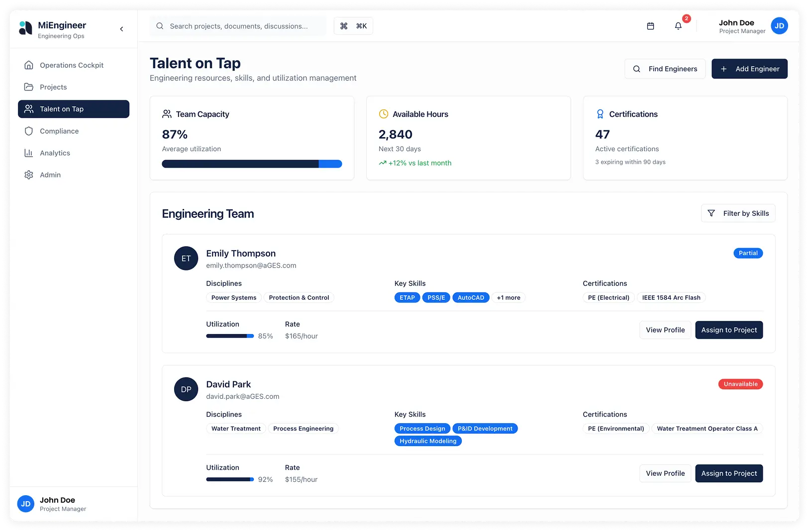The width and height of the screenshot is (809, 532).
Task: Open Operations Cockpit from the sidebar
Action: (x=72, y=65)
